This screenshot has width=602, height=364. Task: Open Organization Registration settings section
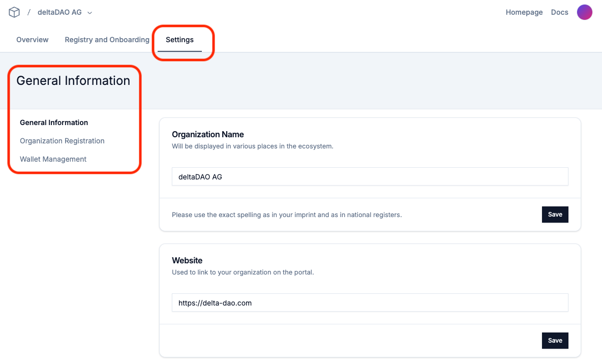coord(62,141)
